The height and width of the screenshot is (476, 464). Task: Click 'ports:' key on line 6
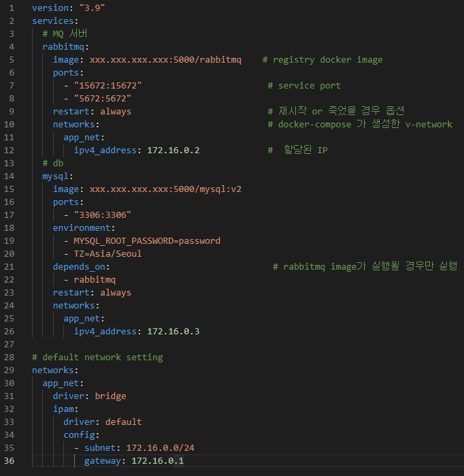tap(68, 73)
